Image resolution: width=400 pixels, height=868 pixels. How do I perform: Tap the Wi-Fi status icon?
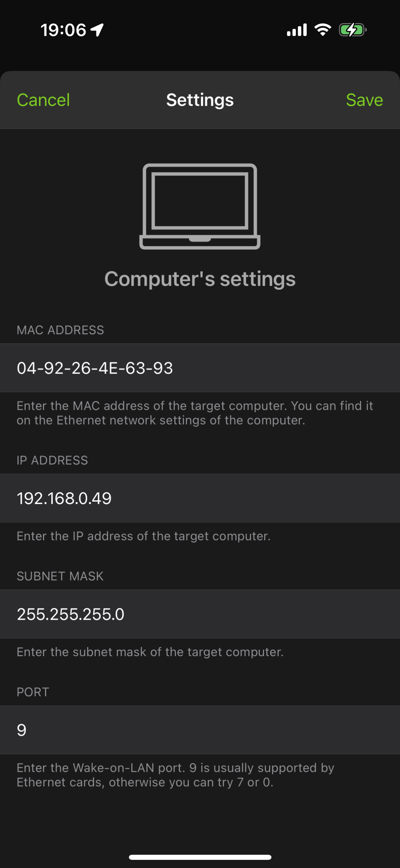pos(323,30)
